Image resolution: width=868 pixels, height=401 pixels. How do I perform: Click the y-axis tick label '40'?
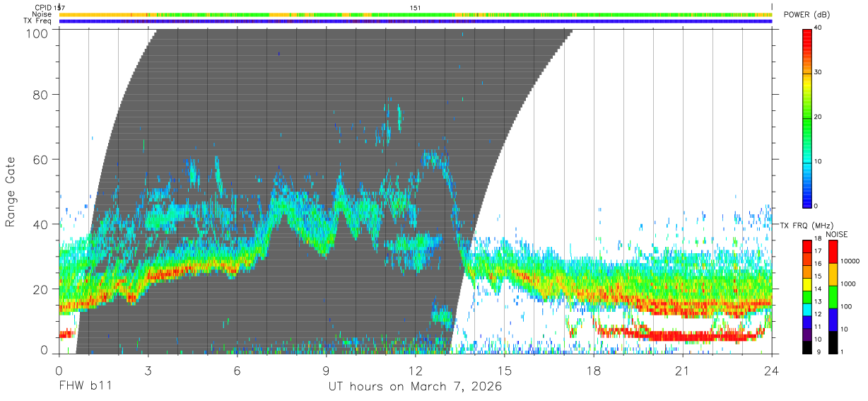pyautogui.click(x=41, y=224)
